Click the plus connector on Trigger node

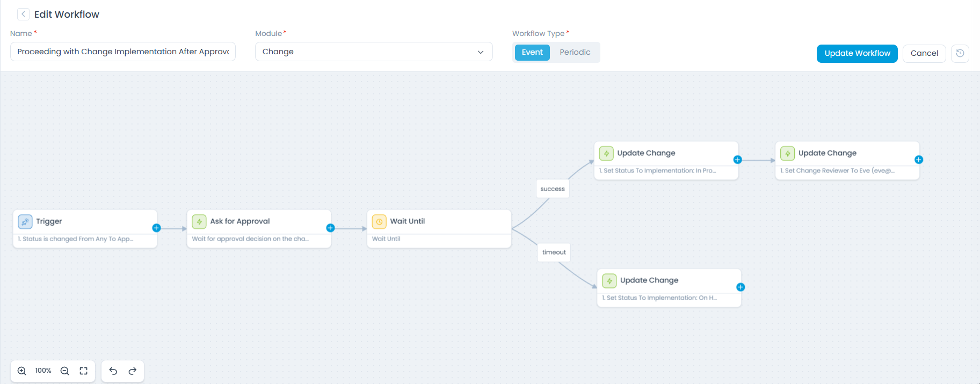(156, 228)
